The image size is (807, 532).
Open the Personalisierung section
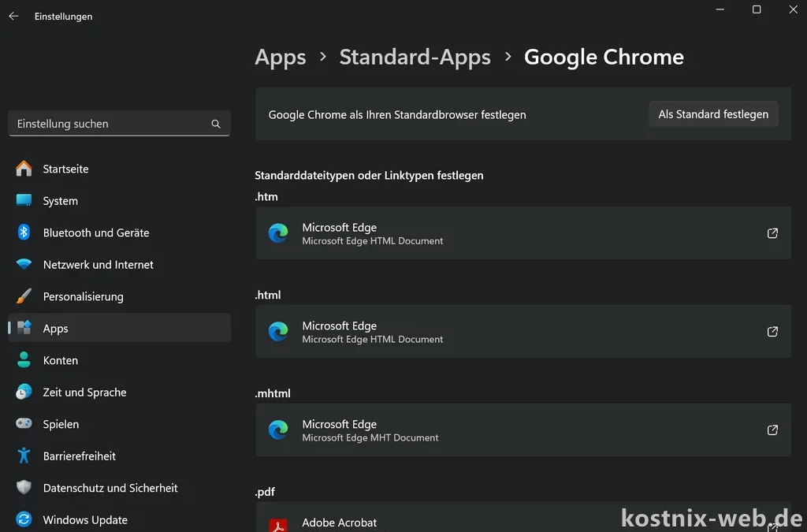(x=84, y=296)
